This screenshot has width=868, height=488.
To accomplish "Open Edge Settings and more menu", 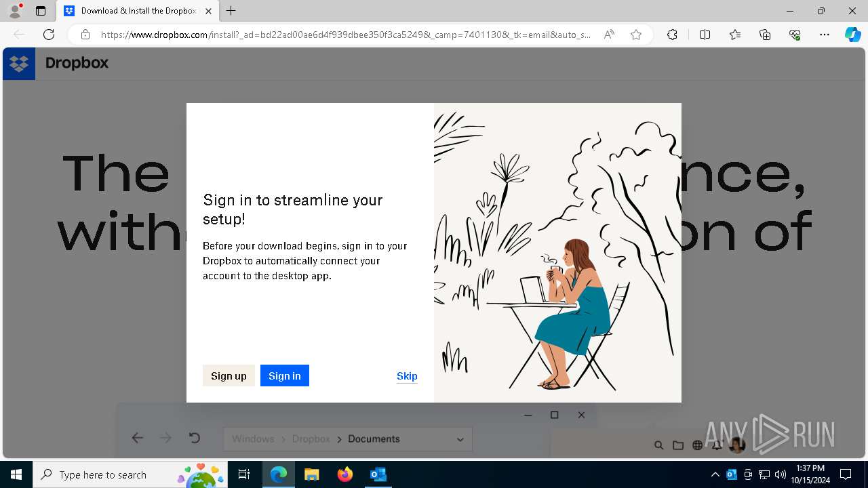I will (x=825, y=35).
